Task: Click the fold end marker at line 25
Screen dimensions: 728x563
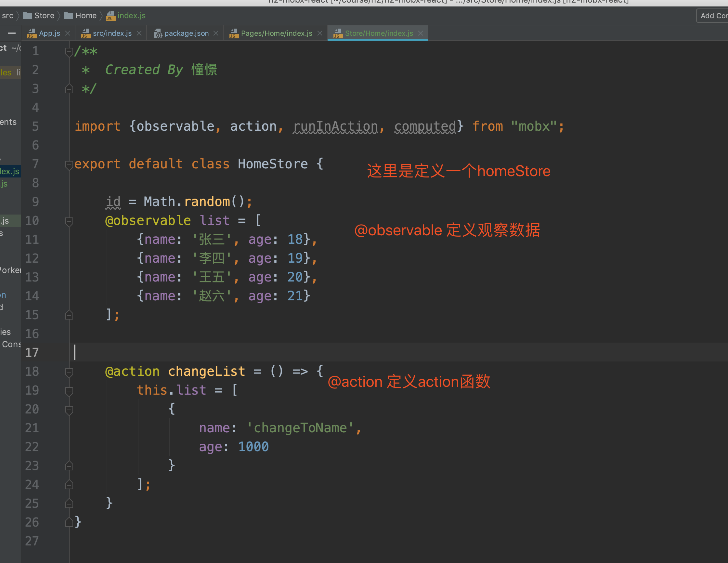Action: pos(69,503)
